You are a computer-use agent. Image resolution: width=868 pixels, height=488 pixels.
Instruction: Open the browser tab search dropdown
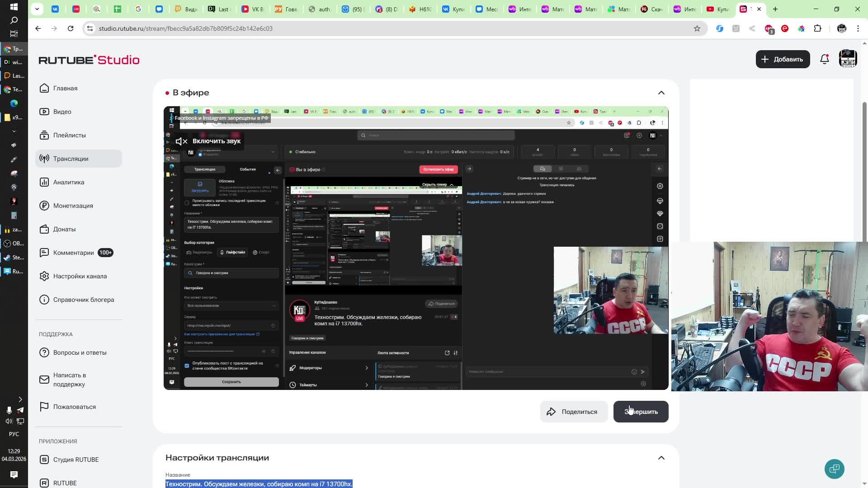tap(37, 9)
